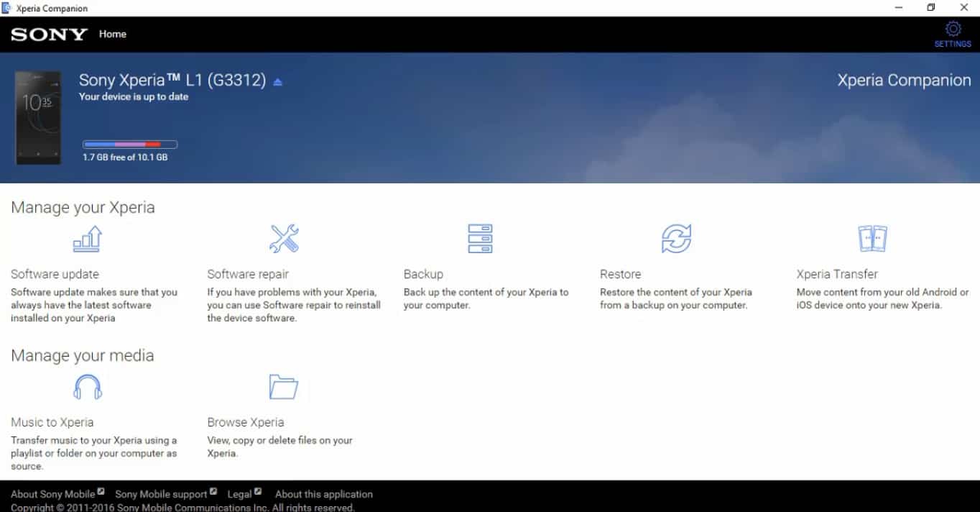Screen dimensions: 980x512
Task: Click the device storage usage bar
Action: [x=130, y=145]
